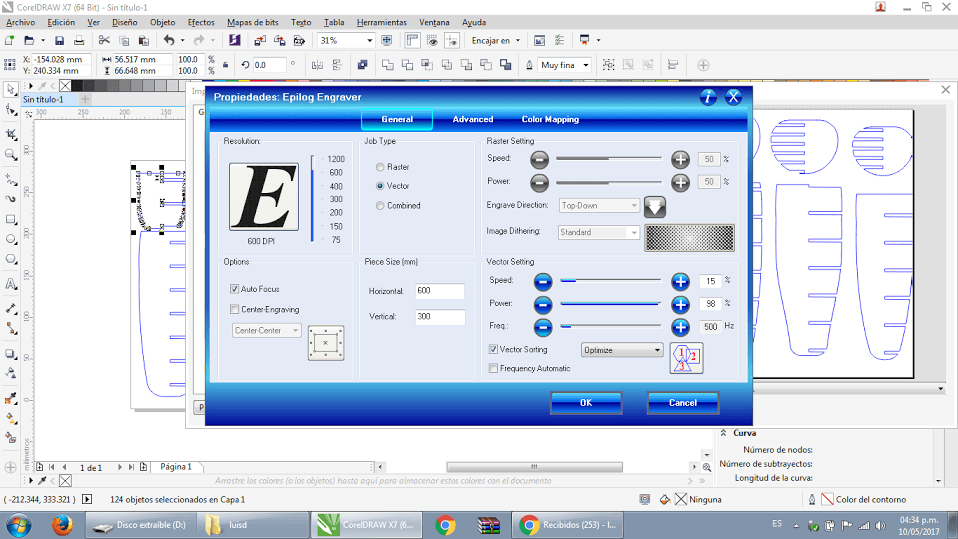Screen dimensions: 958x539
Task: Click the Save icon in toolbar
Action: pyautogui.click(x=59, y=40)
